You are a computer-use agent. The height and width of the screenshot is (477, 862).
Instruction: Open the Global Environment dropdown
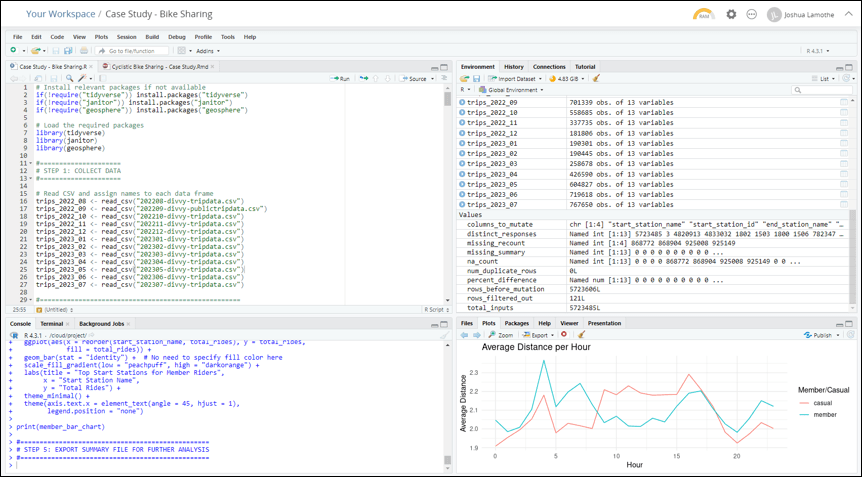click(515, 89)
